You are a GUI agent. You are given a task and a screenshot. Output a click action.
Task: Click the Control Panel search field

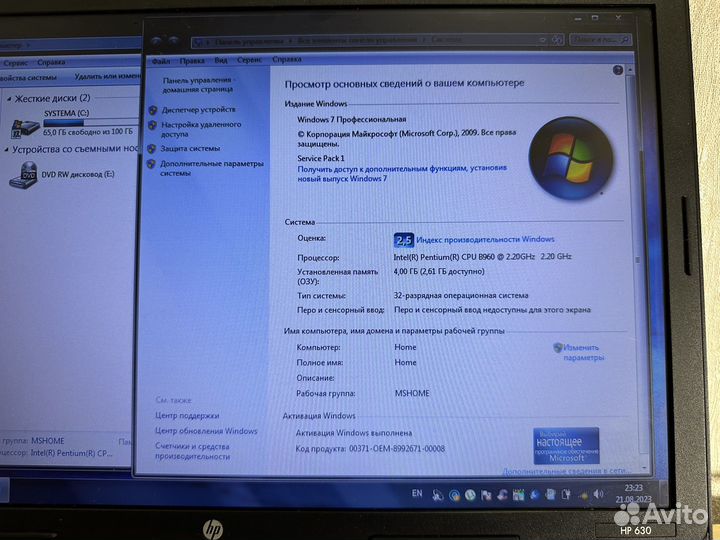point(601,40)
